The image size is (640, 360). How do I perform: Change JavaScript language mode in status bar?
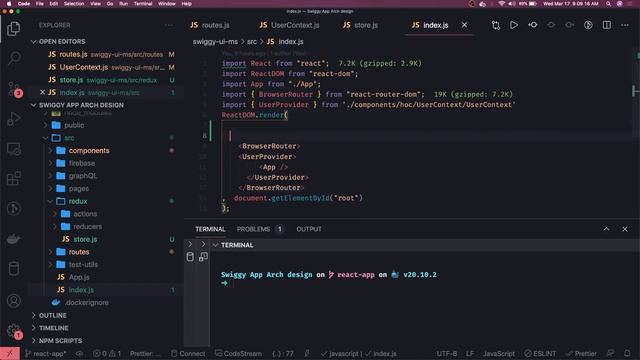[x=499, y=353]
